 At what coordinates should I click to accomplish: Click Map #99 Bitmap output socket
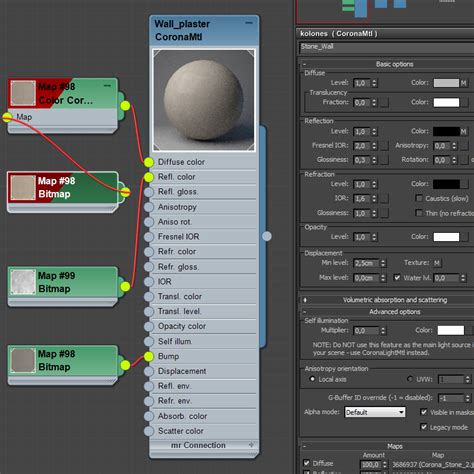[x=125, y=287]
